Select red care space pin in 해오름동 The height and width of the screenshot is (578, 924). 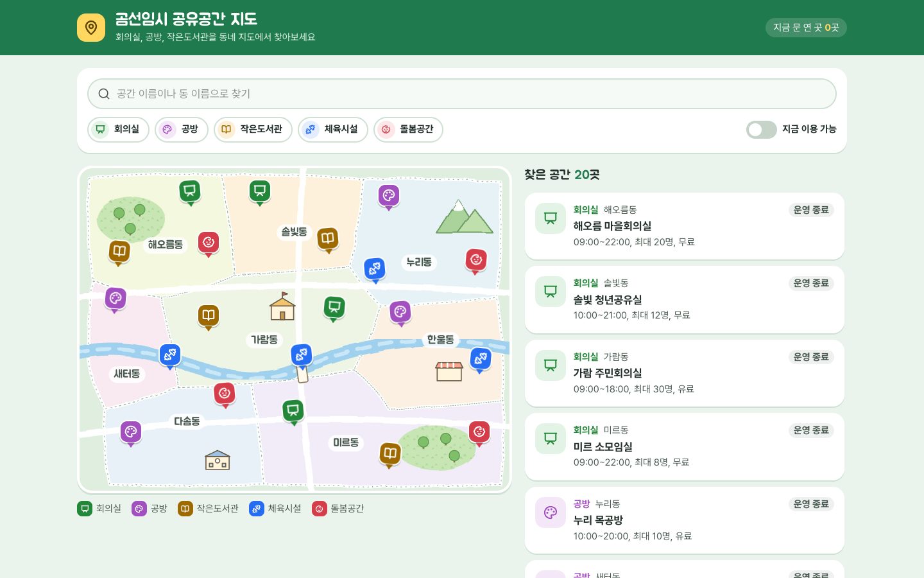click(x=209, y=244)
